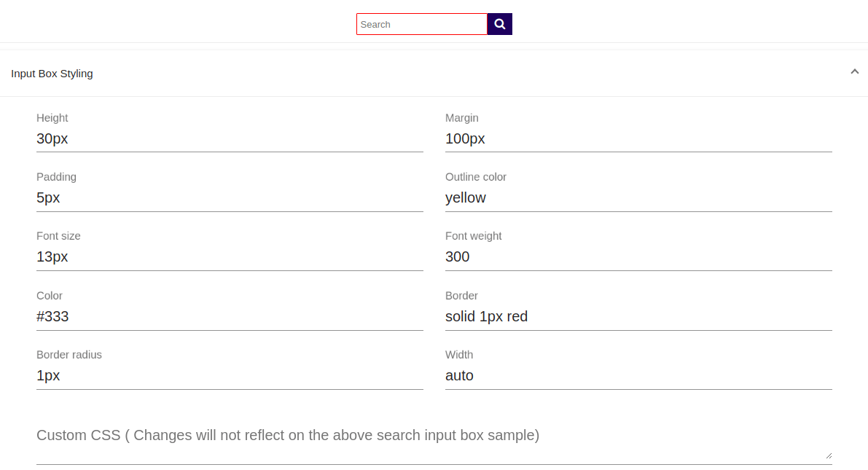Edit the Outline color value yellow
The width and height of the screenshot is (868, 470).
tap(638, 198)
